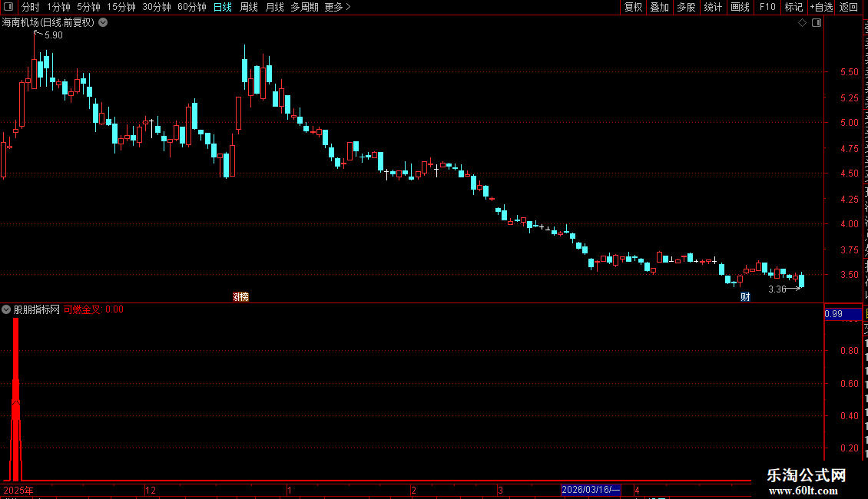Open 多周期 multi-period view
The height and width of the screenshot is (499, 868).
pos(304,7)
